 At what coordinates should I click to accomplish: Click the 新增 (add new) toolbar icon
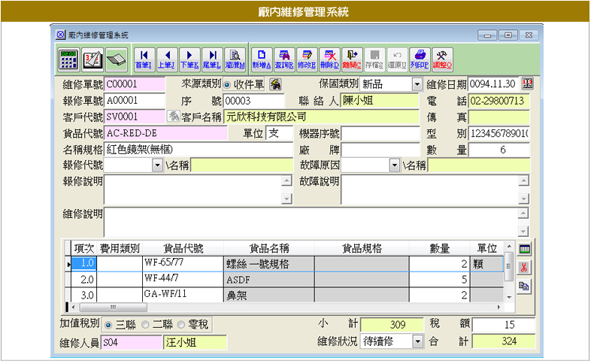[261, 57]
